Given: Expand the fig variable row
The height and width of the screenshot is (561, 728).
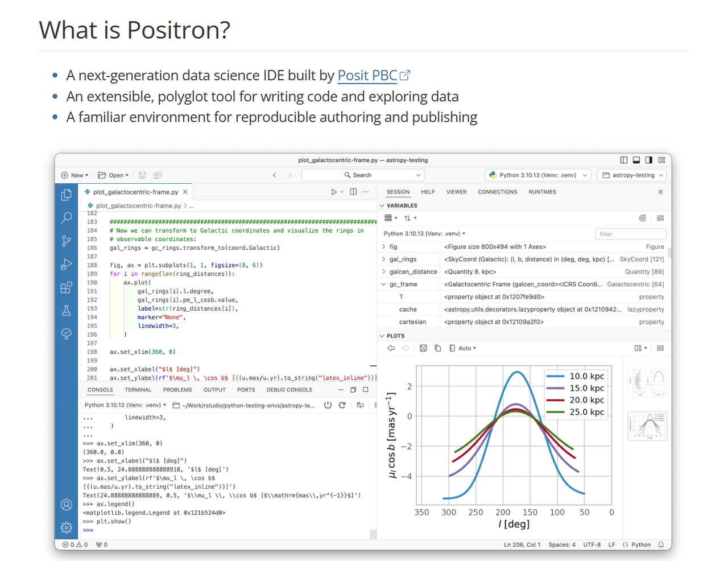Looking at the screenshot, I should (x=384, y=247).
